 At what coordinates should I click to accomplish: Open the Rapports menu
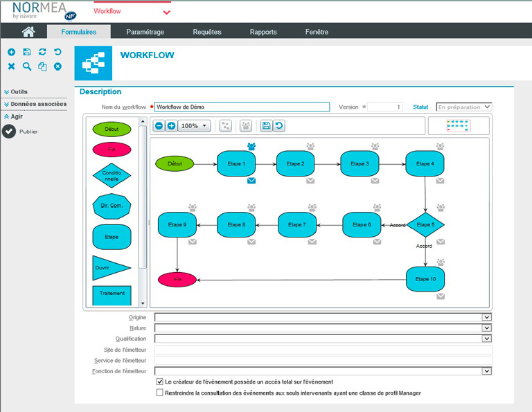[x=263, y=32]
